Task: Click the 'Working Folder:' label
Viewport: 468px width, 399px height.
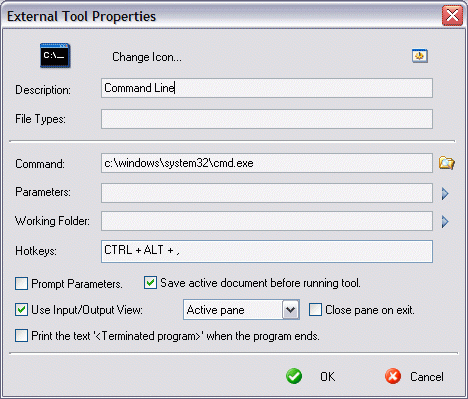Action: (52, 221)
